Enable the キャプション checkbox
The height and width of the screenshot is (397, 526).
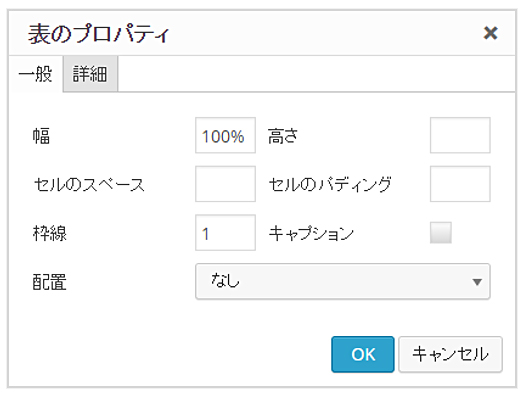click(x=441, y=233)
